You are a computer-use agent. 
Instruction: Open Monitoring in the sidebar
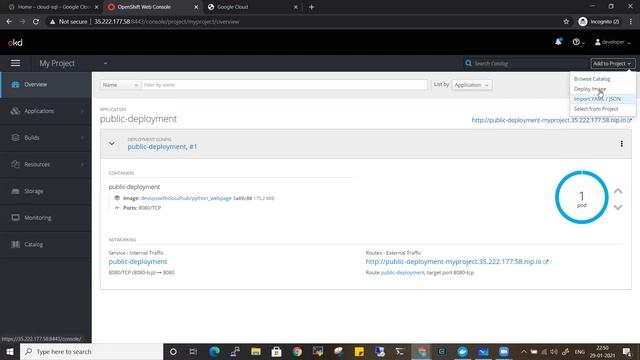pos(46,218)
